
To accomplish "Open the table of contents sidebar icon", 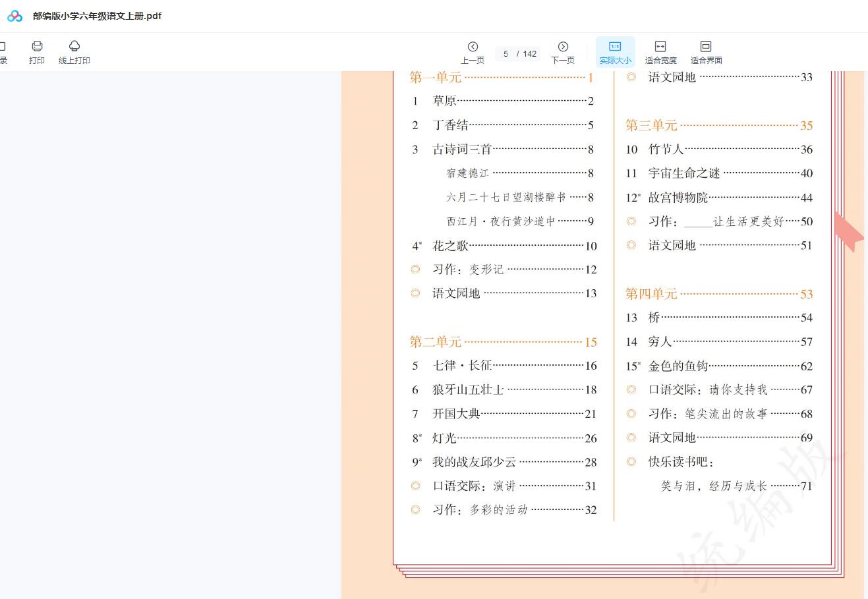I will [x=3, y=52].
